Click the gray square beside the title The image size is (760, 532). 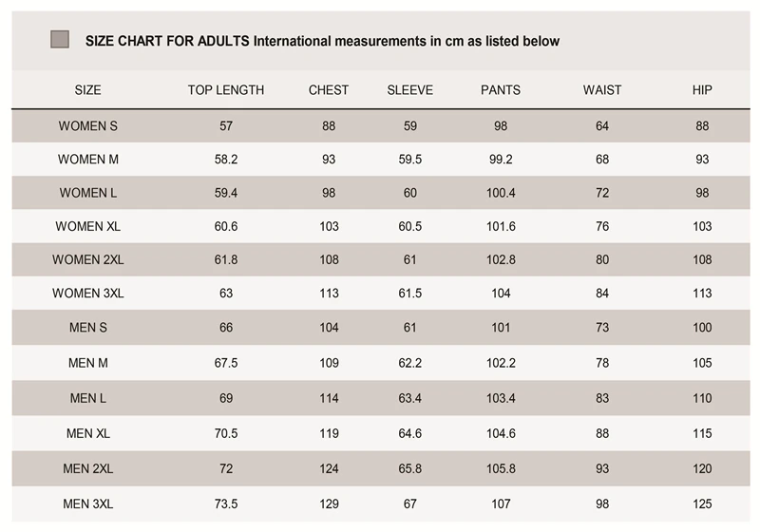tap(60, 39)
